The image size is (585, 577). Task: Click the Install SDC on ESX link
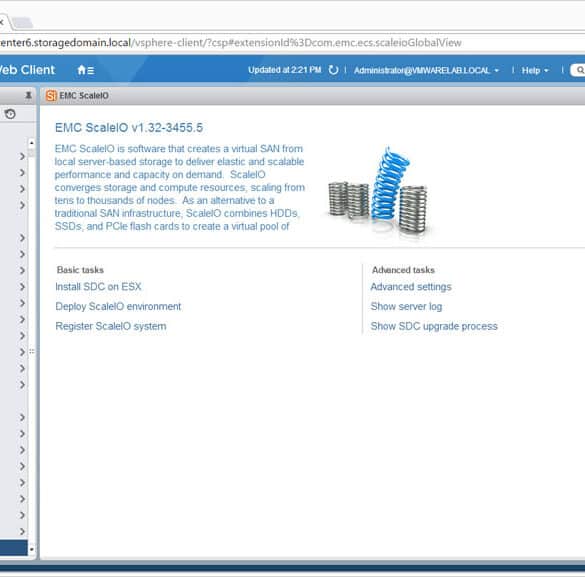(x=98, y=287)
